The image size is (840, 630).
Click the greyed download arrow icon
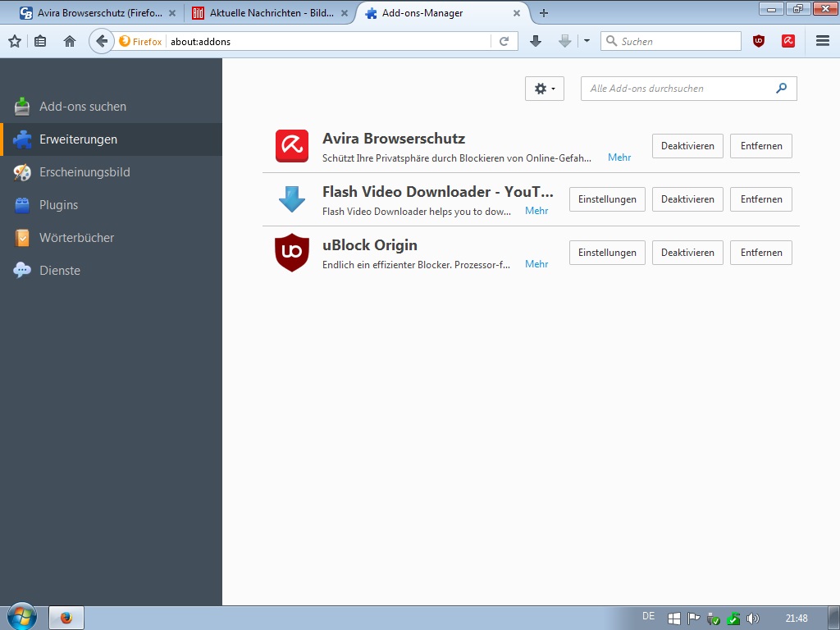point(564,41)
